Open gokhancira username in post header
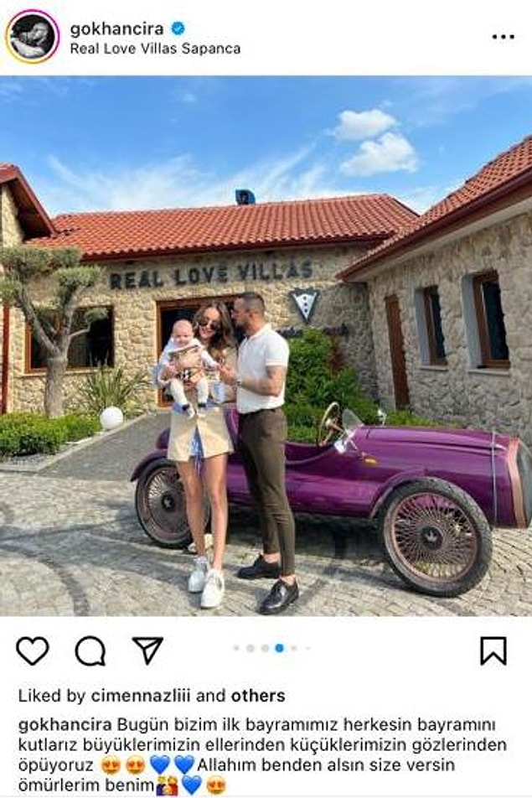Viewport: 532px width, 798px height. click(116, 28)
